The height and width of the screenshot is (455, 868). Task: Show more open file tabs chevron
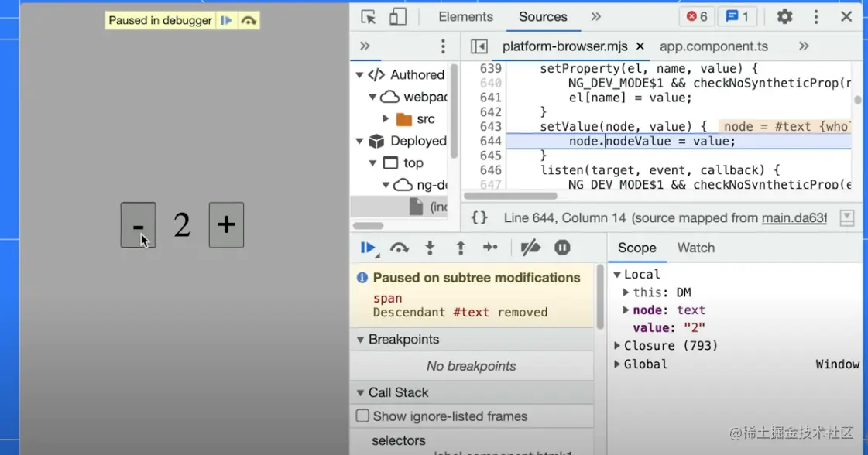click(x=804, y=46)
